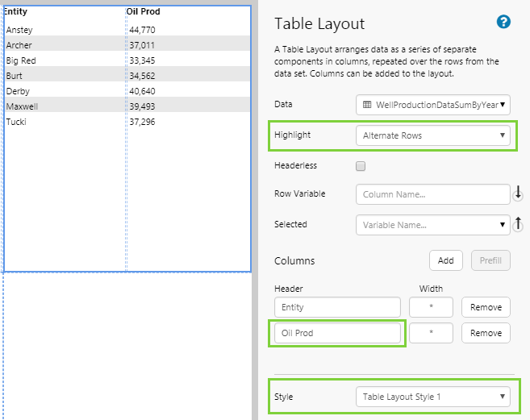This screenshot has height=420, width=530.
Task: Select the Entity column header in table
Action: [x=16, y=12]
